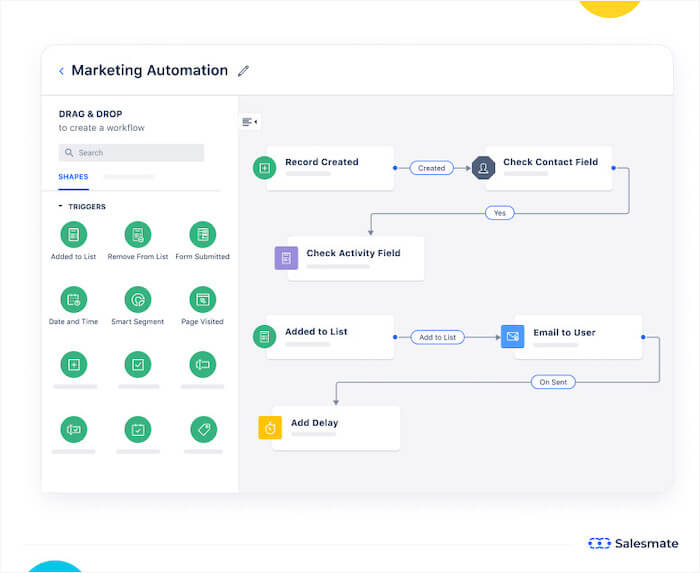The width and height of the screenshot is (700, 573).
Task: Open the Added to List node card
Action: pos(330,337)
